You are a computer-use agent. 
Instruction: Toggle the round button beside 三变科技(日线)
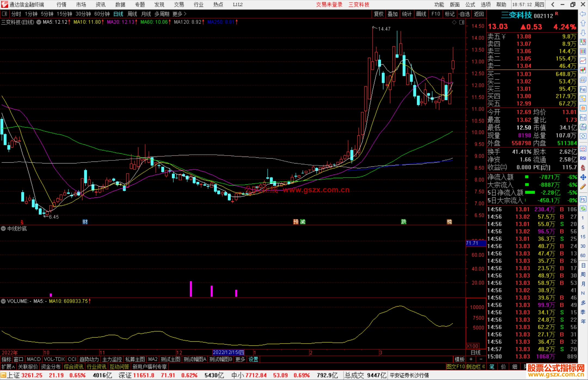(x=39, y=22)
